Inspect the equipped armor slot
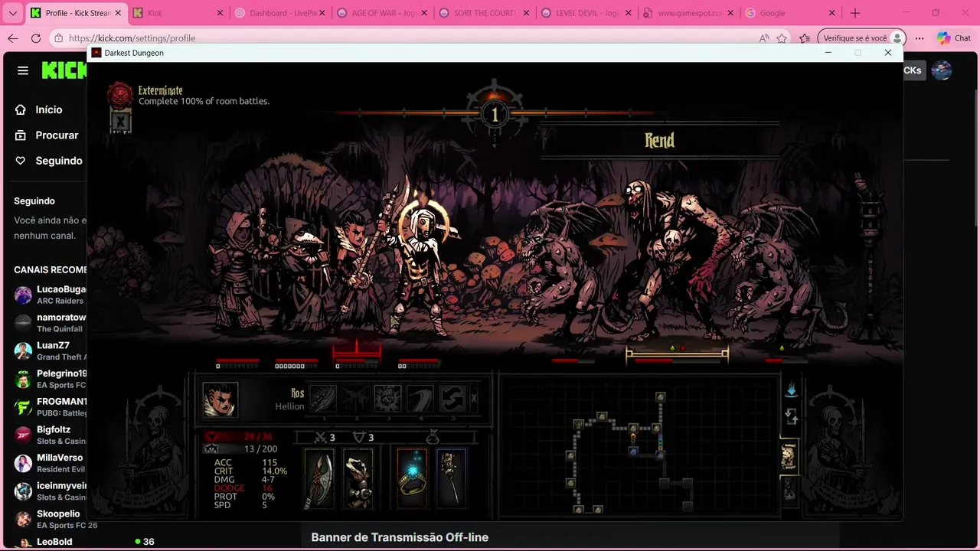The image size is (980, 551). [x=358, y=479]
